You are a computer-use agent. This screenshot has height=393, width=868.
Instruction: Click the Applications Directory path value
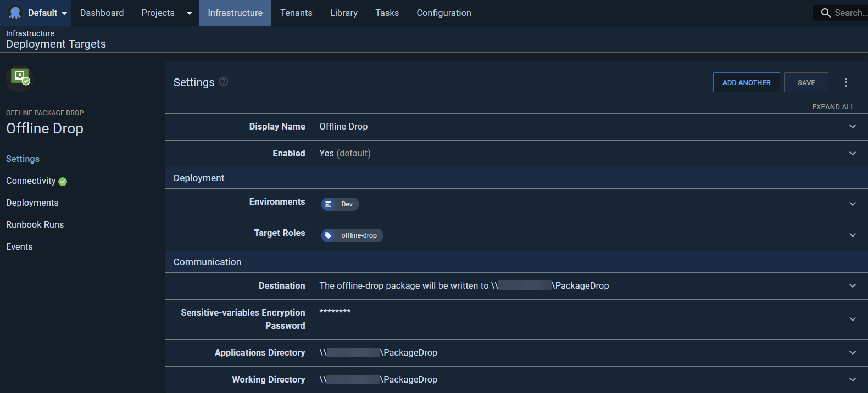point(379,352)
